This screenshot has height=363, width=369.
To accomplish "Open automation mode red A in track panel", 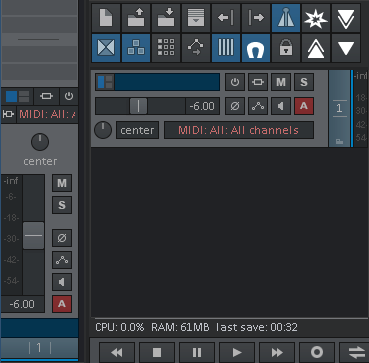I will (304, 106).
